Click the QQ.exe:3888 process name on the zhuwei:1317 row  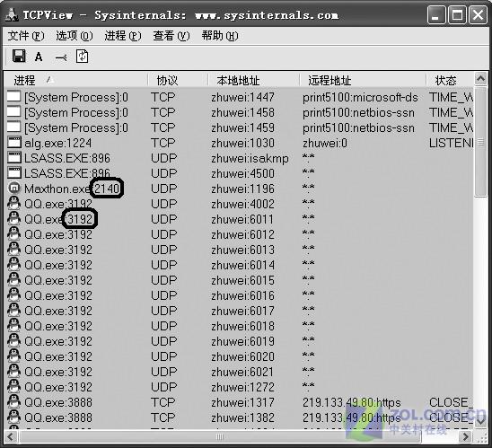click(58, 402)
